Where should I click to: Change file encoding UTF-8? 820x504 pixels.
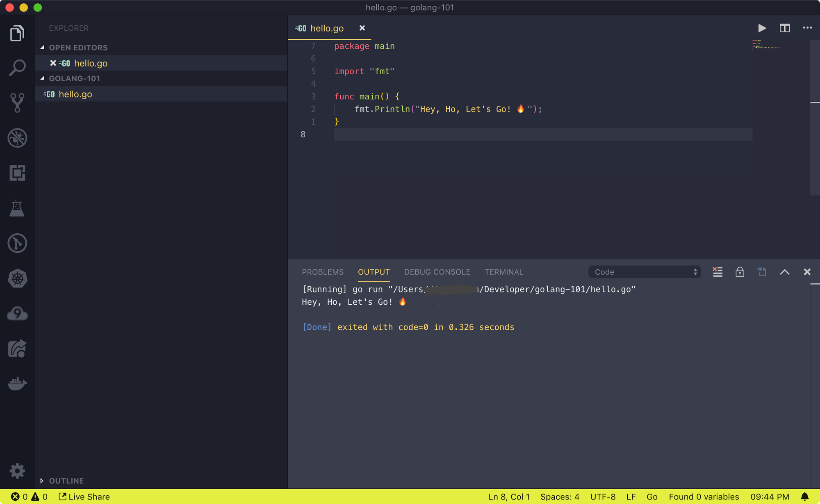click(x=603, y=497)
